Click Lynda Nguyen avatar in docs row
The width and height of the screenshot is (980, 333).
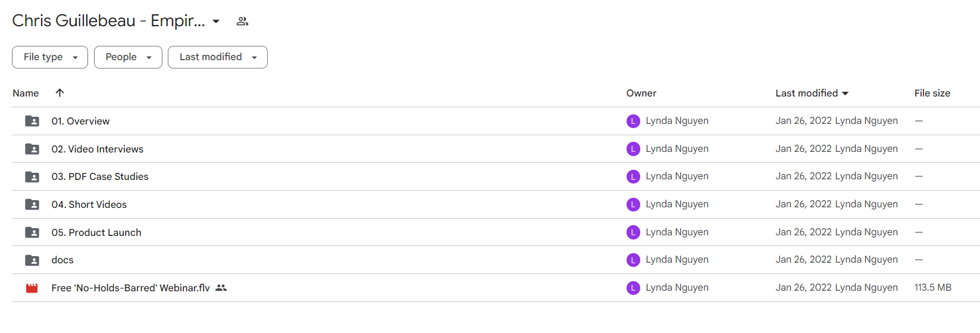click(633, 260)
